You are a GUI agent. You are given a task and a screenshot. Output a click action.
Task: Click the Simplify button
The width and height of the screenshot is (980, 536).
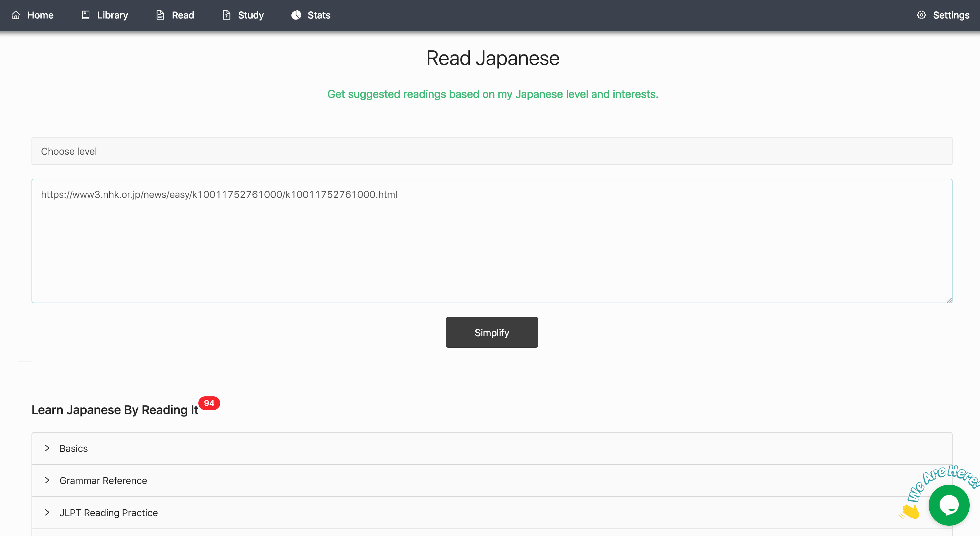(491, 332)
